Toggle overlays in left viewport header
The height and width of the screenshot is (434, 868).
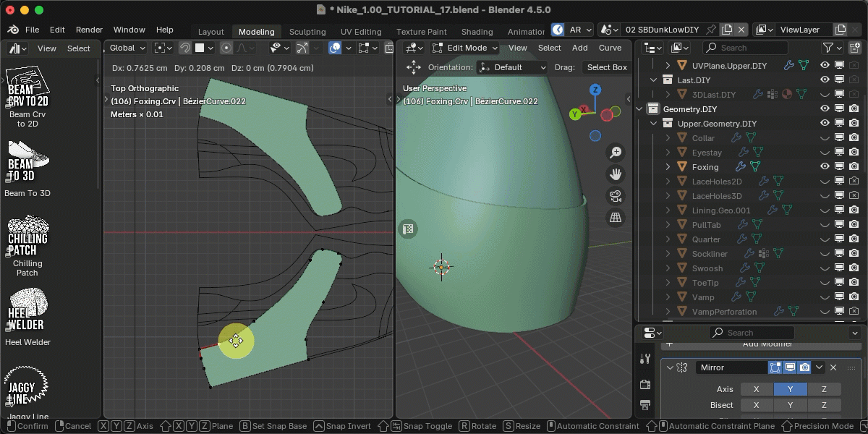pyautogui.click(x=335, y=48)
